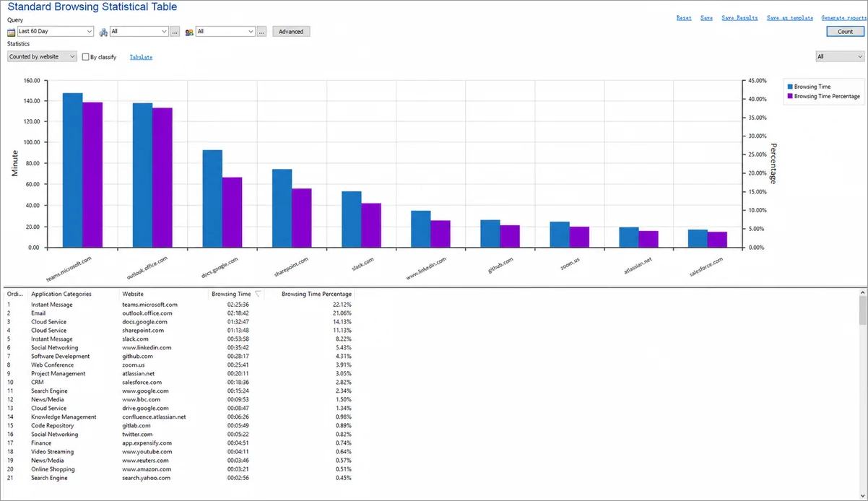Select the docs.google.com table cell
The height and width of the screenshot is (501, 868).
146,322
